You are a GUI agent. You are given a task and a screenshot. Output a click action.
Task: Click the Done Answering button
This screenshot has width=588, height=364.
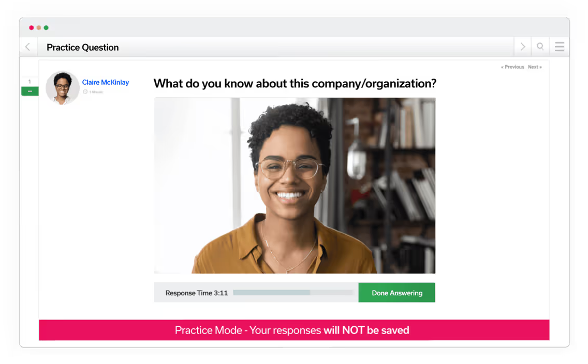pos(397,293)
